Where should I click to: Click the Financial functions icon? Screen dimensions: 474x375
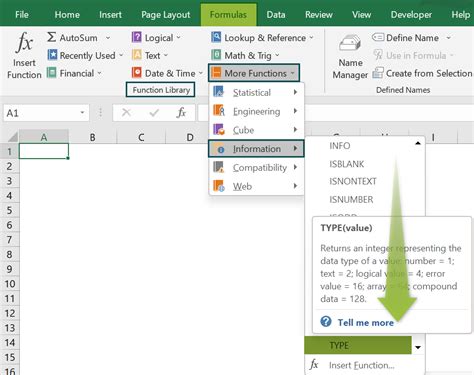click(x=51, y=73)
